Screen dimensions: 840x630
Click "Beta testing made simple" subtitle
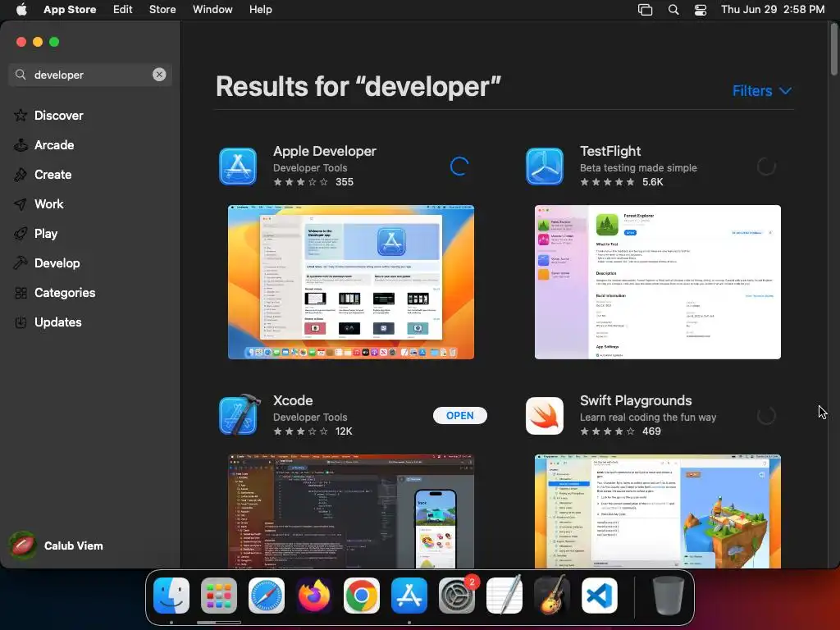tap(638, 167)
